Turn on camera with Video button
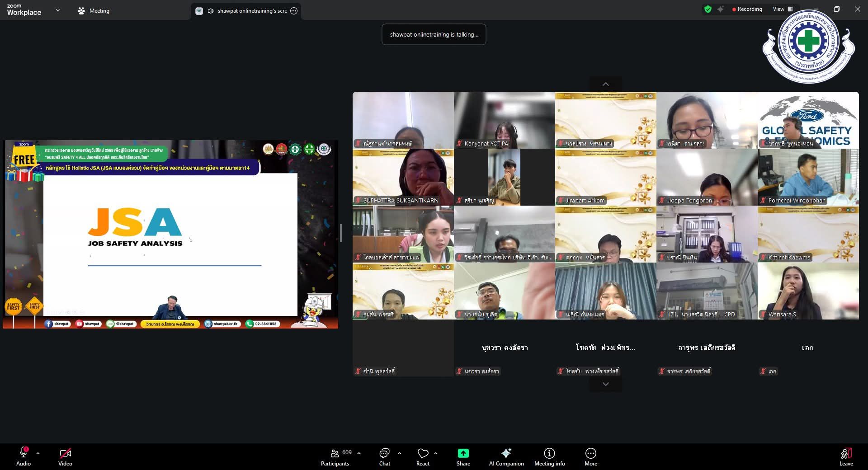The width and height of the screenshot is (868, 470). (x=65, y=456)
